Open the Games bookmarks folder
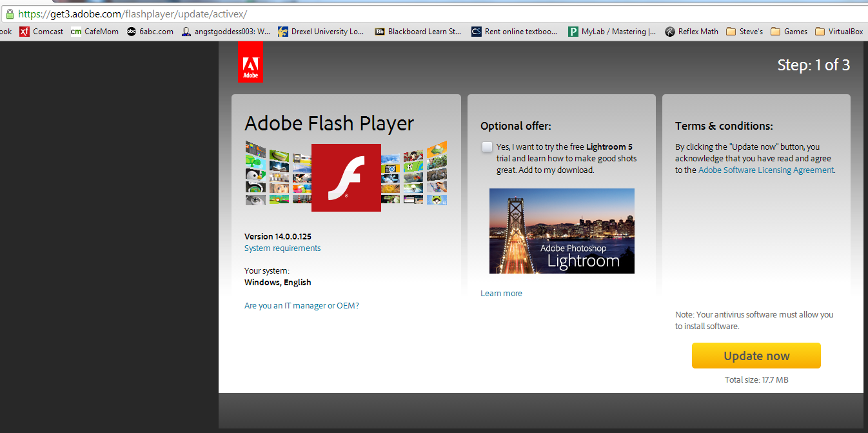Screen dimensions: 868x433 point(789,31)
